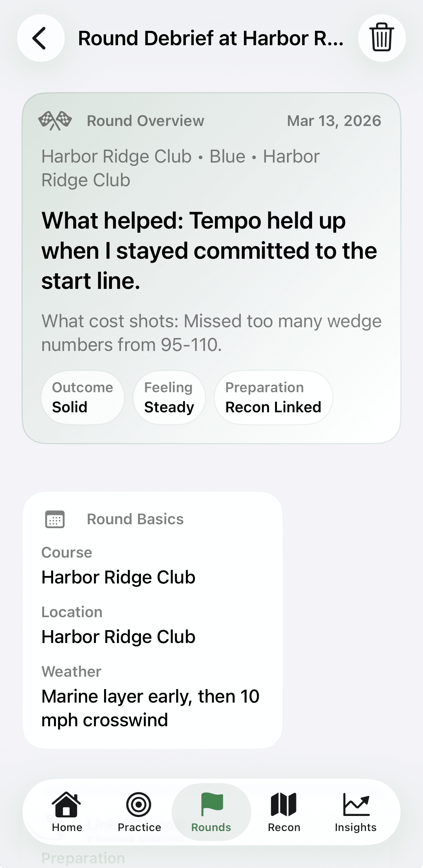Select the Course field Harbor Ridge Club
This screenshot has height=868, width=423.
(118, 577)
